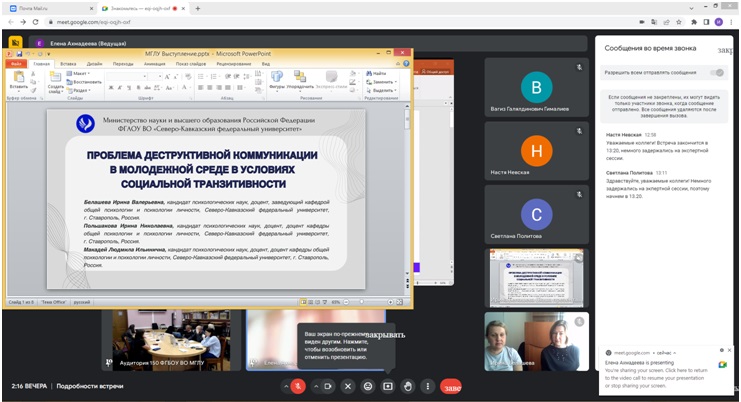Open the Переходы ribbon tab
This screenshot has width=741, height=402.
(x=123, y=64)
